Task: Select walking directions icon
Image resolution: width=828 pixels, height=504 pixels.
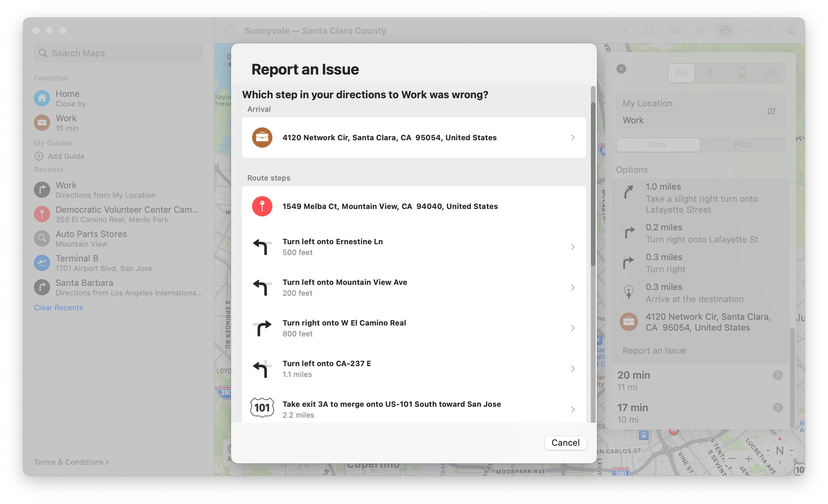Action: click(710, 73)
